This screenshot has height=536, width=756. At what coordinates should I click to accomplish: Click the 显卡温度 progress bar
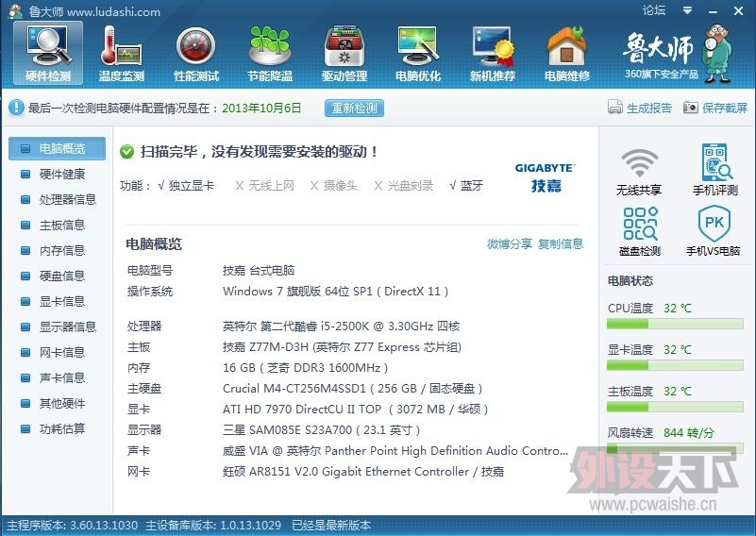(675, 366)
